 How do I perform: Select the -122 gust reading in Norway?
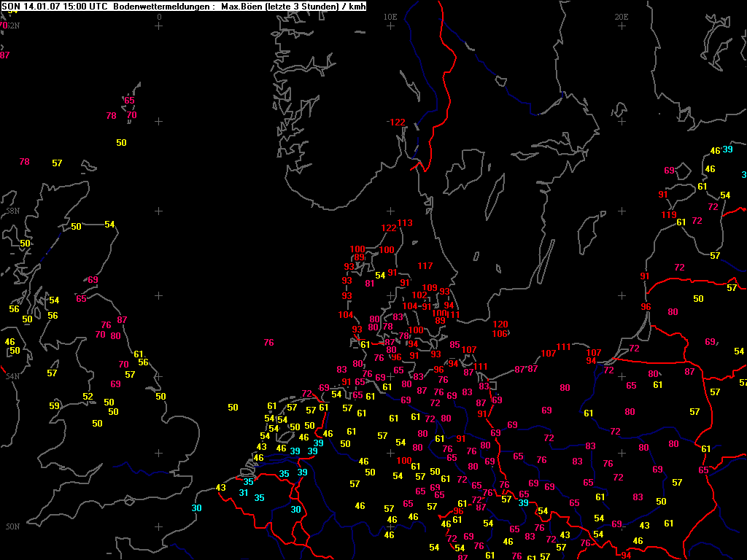[x=395, y=122]
